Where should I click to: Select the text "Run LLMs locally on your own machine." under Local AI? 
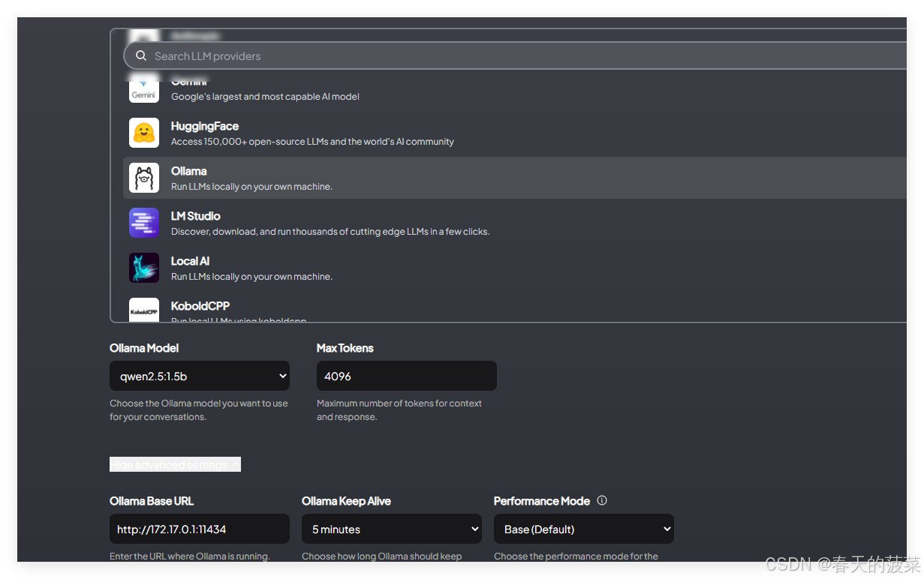(x=251, y=277)
